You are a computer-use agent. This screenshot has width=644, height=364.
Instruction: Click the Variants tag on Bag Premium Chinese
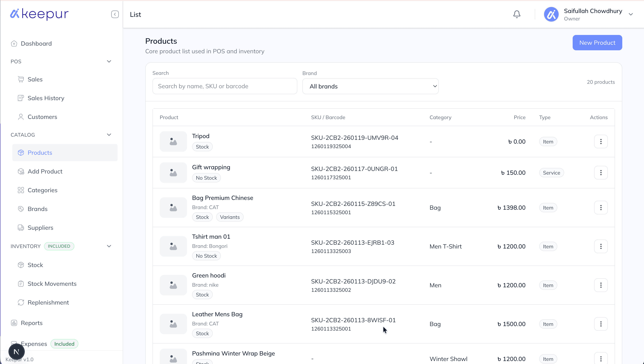(230, 217)
